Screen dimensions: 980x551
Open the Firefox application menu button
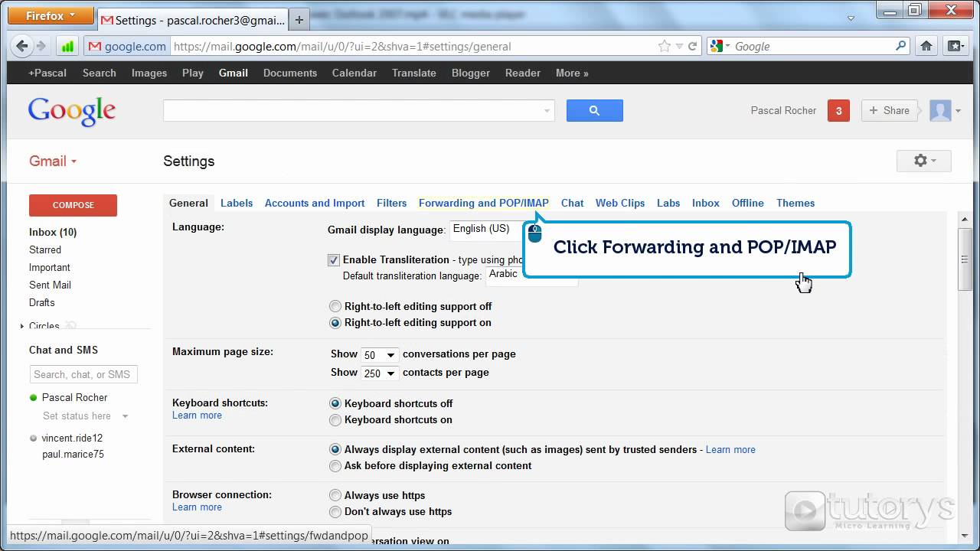[51, 15]
